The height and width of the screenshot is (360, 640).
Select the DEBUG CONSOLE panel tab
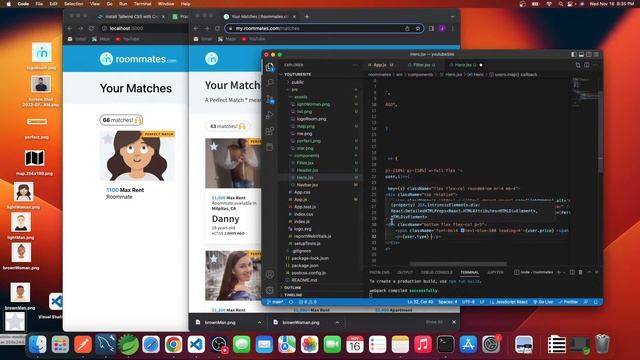click(436, 272)
